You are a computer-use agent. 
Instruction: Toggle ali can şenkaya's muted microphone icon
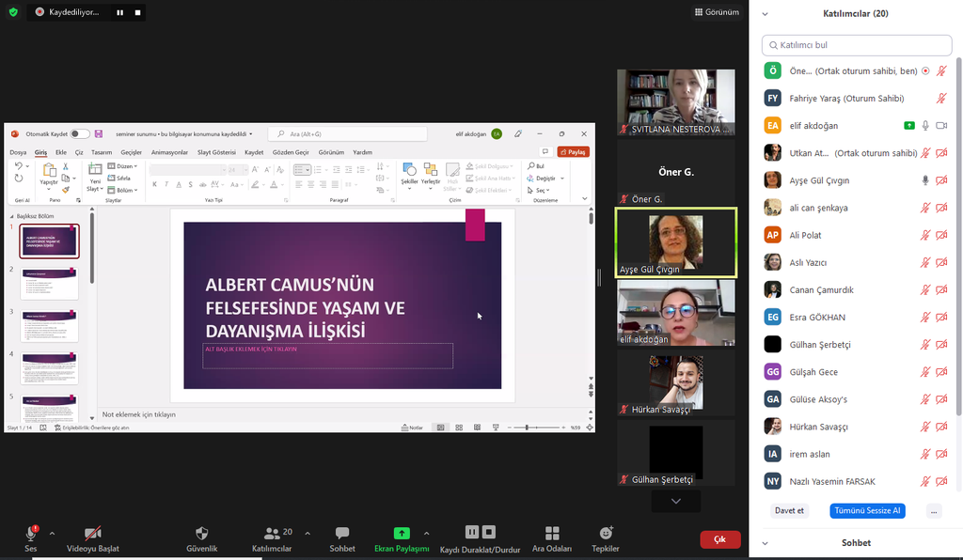(925, 208)
